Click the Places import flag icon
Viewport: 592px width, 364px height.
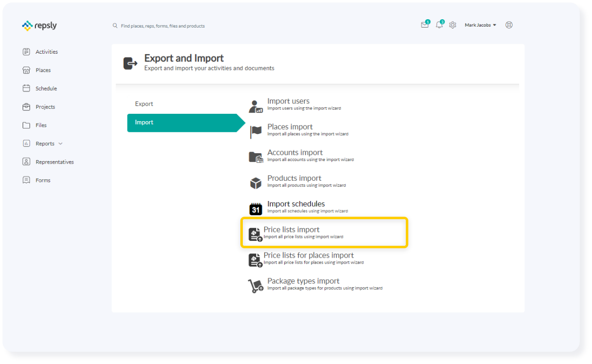pos(256,132)
